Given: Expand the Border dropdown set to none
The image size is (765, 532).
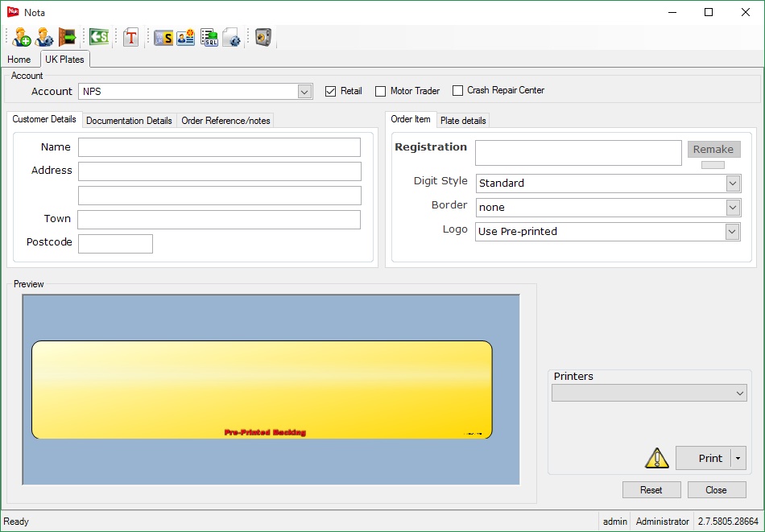Looking at the screenshot, I should coord(732,207).
